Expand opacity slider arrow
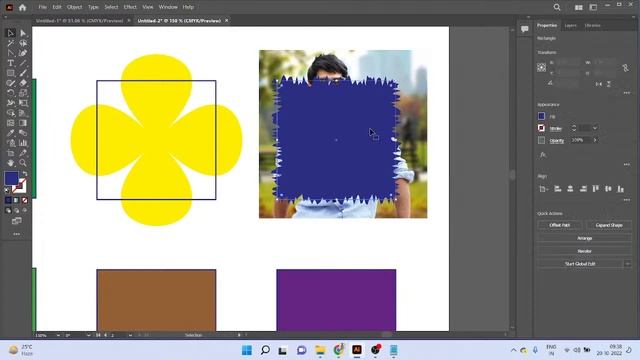 (x=595, y=140)
